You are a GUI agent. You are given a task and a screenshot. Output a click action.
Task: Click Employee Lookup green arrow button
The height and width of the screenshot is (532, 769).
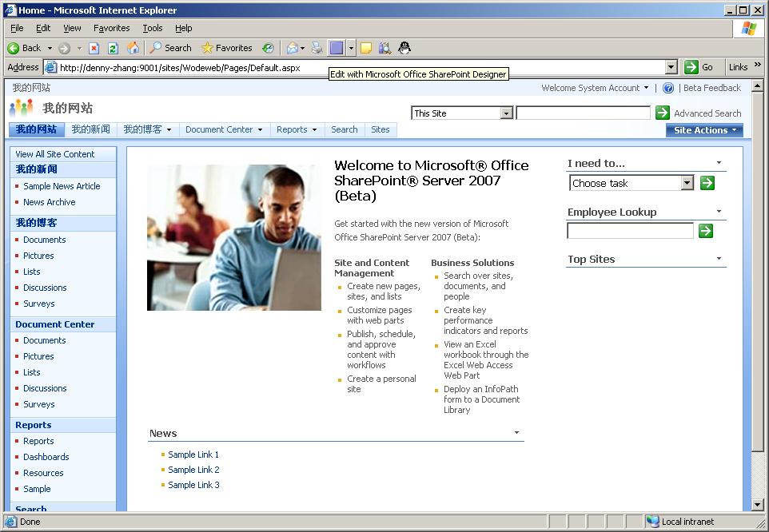click(x=706, y=231)
